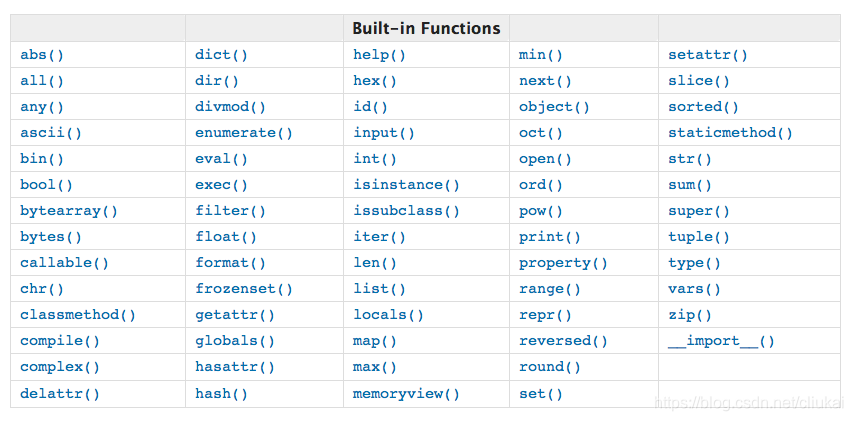Open the property() link
Viewport: 853px width, 421px height.
[563, 263]
